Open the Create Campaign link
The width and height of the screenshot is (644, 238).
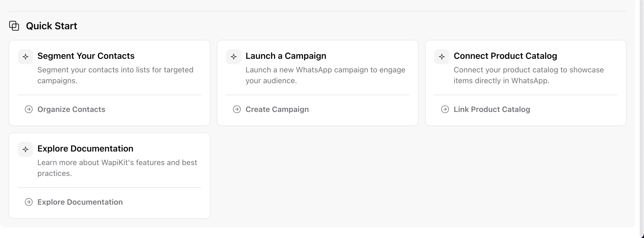[277, 109]
